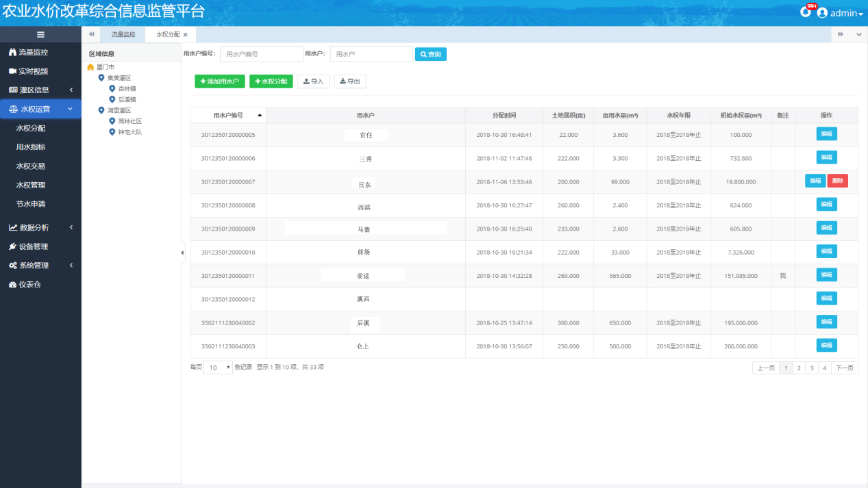Select 高林社区 tree node

click(129, 121)
